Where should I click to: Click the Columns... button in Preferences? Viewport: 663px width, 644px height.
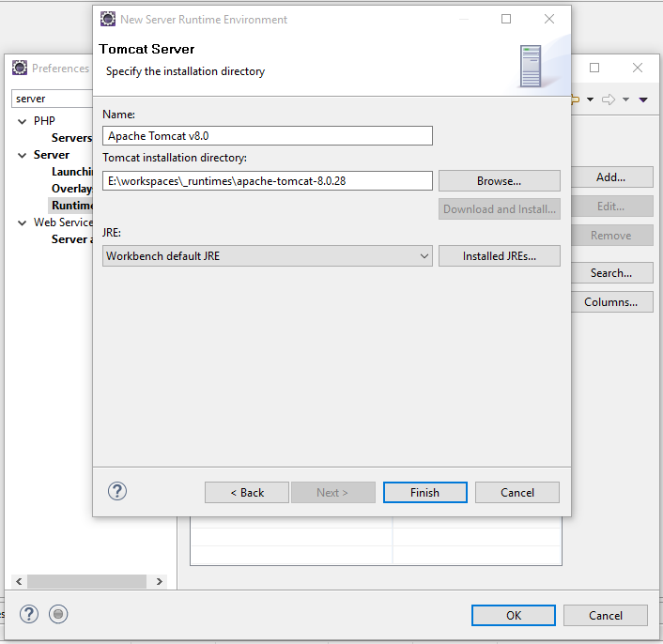click(x=611, y=302)
